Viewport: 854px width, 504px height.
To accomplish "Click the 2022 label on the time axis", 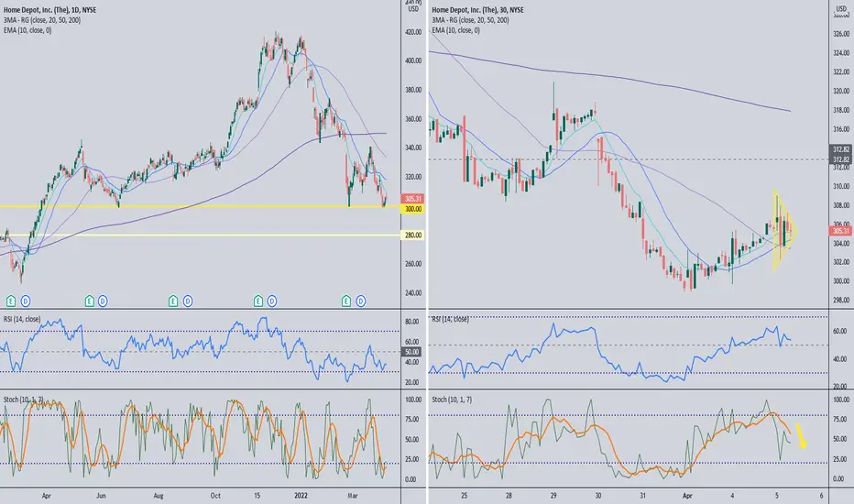I will tap(301, 496).
